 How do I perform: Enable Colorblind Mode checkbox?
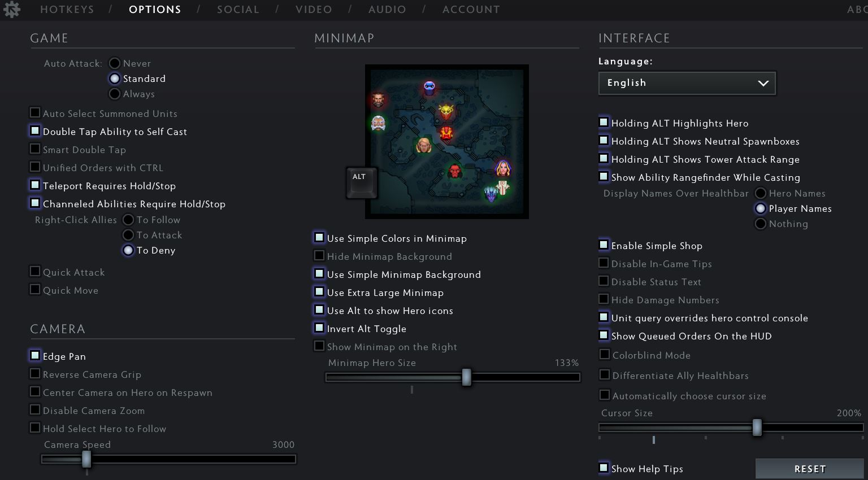(605, 355)
